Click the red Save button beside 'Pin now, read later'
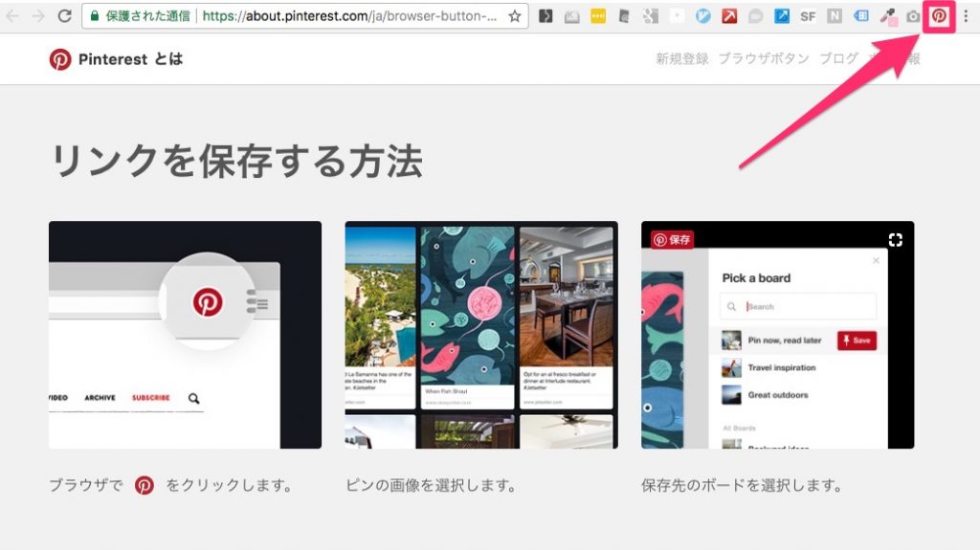 (857, 340)
